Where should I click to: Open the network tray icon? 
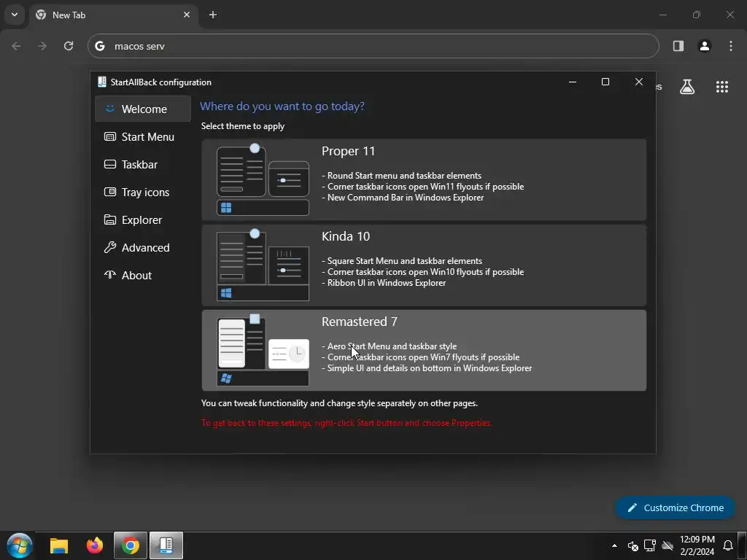650,545
